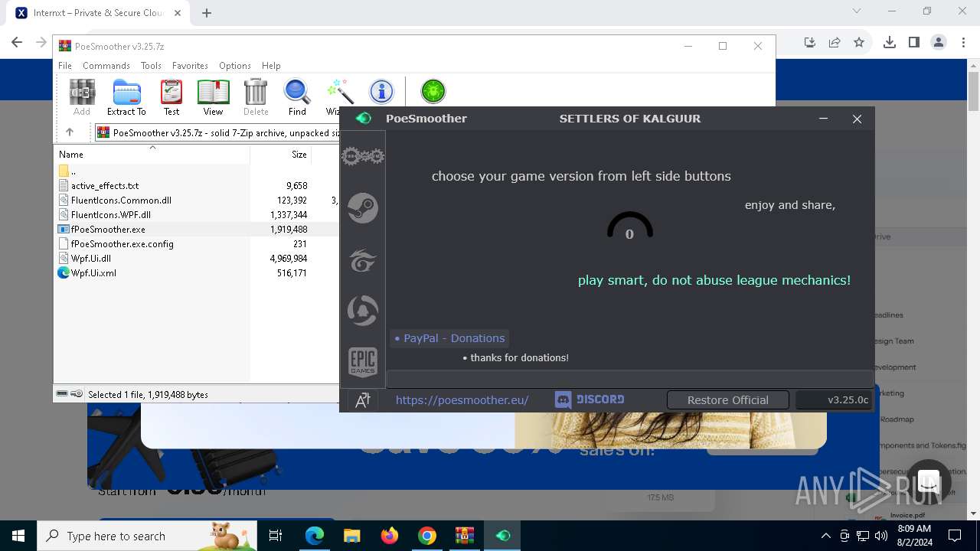Open Firefox from the taskbar
The height and width of the screenshot is (551, 980).
pos(390,536)
